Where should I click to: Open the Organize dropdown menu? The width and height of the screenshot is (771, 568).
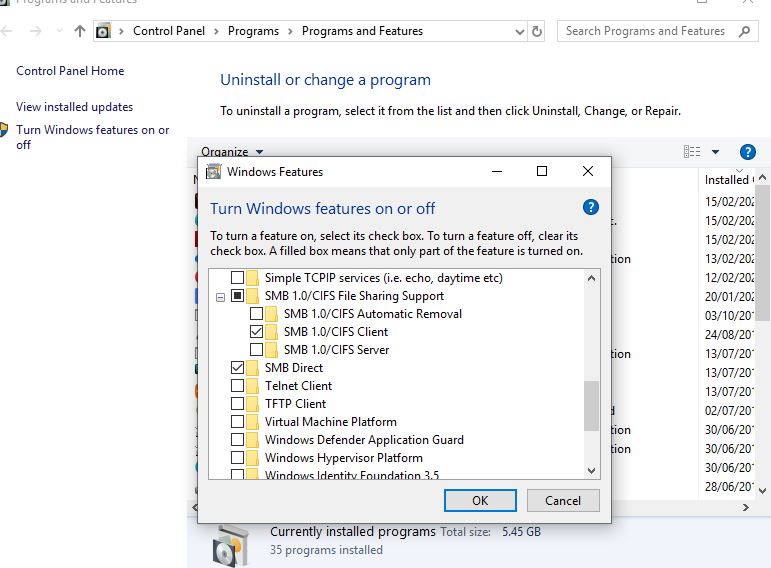pyautogui.click(x=232, y=152)
